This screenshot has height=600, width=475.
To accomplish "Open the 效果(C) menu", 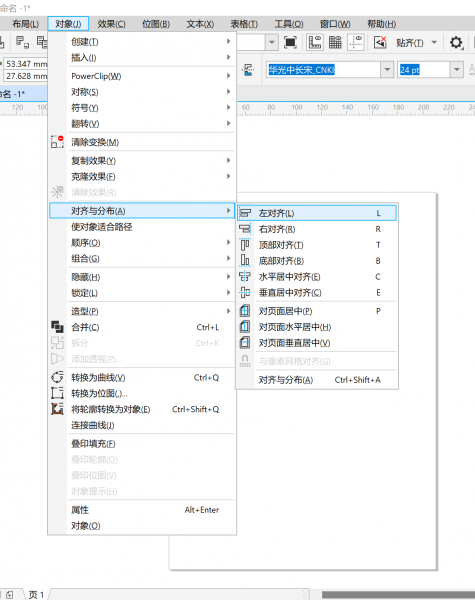I will tap(111, 24).
